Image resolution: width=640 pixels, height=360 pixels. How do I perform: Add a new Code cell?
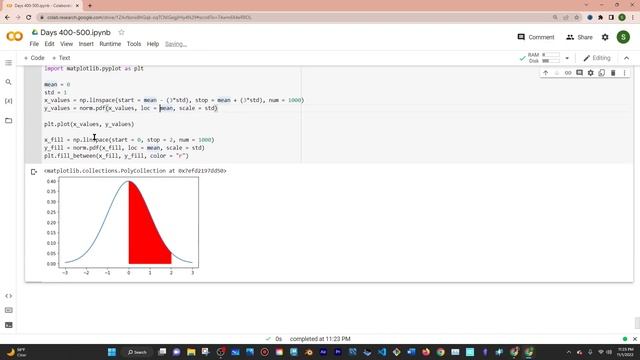34,58
